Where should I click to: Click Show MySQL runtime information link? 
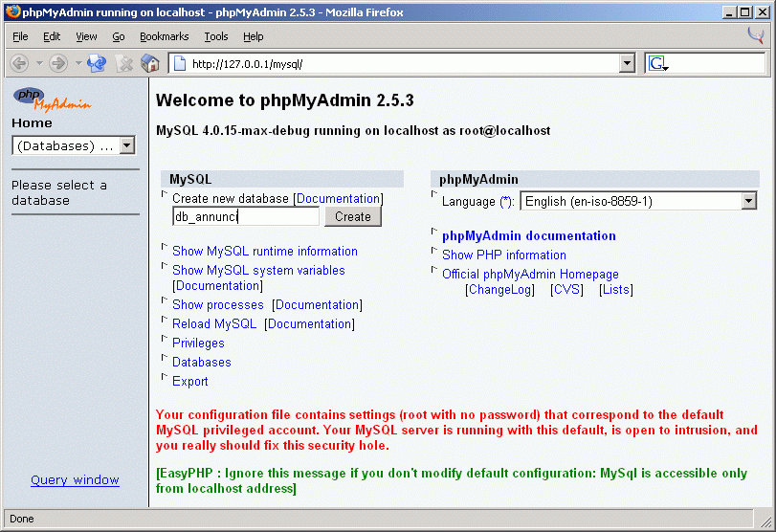(264, 251)
